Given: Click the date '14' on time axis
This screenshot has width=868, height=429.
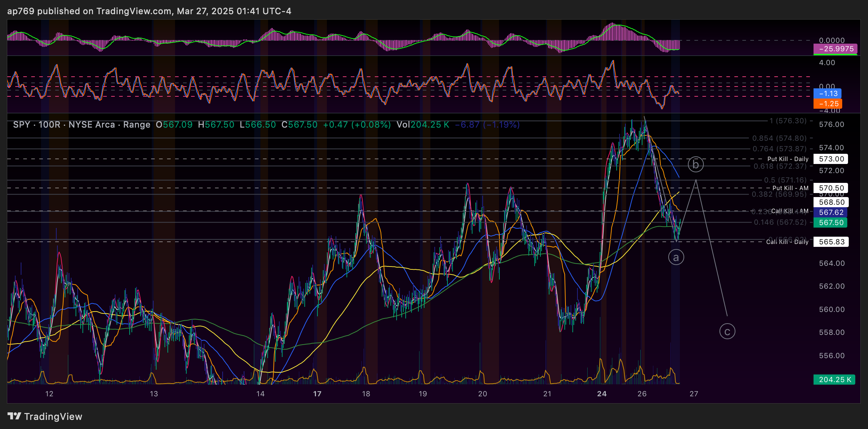Looking at the screenshot, I should tap(260, 394).
